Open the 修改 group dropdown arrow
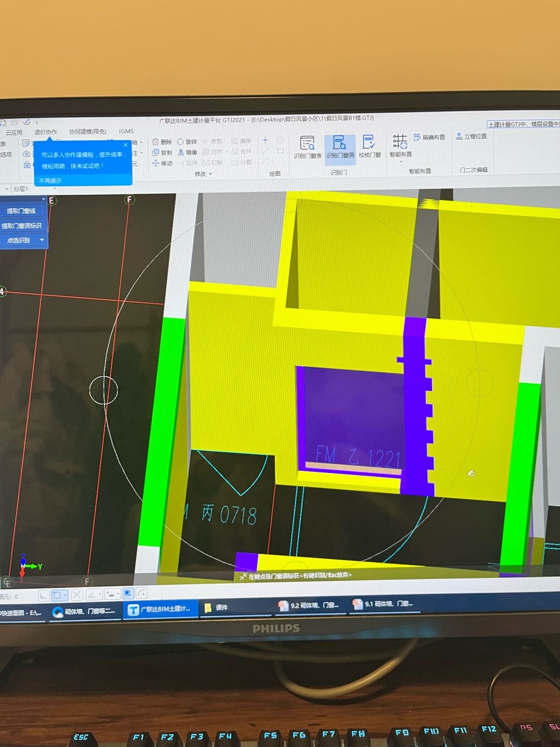Viewport: 560px width, 747px height. (210, 174)
